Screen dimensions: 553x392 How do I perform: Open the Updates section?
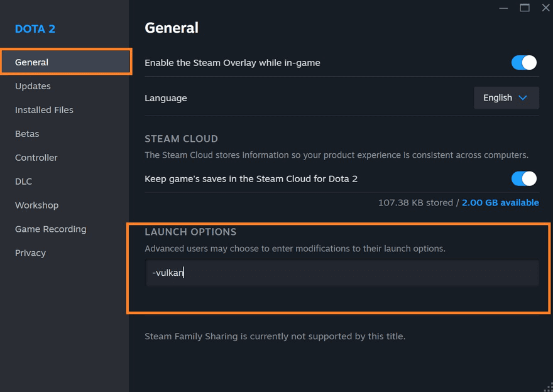(33, 86)
